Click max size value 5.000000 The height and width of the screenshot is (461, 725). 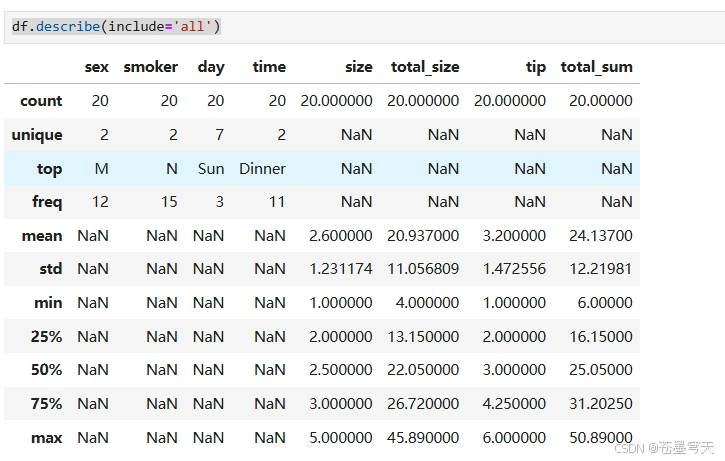pyautogui.click(x=341, y=438)
